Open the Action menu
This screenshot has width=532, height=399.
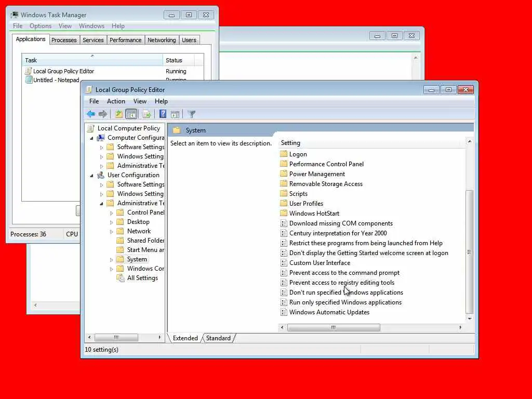(x=116, y=101)
